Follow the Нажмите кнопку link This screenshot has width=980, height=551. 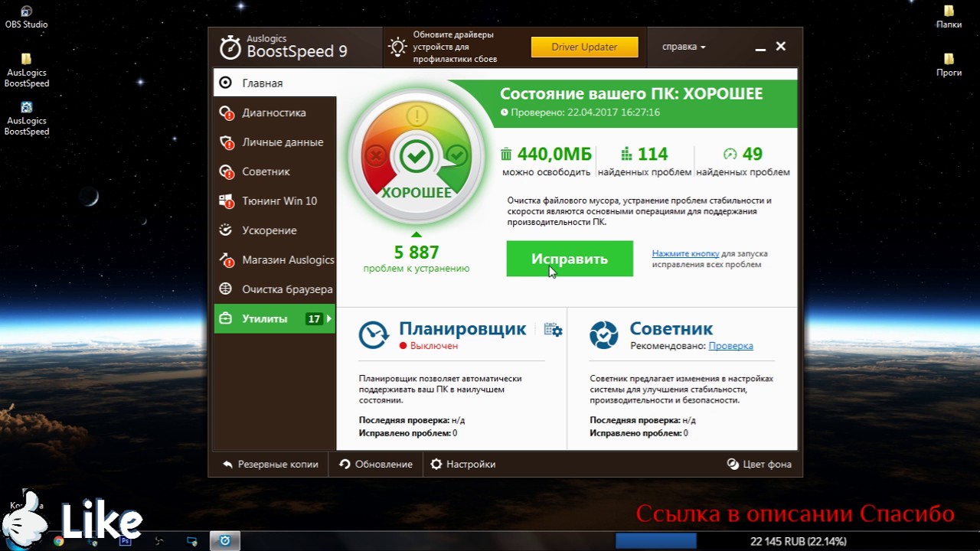click(685, 253)
